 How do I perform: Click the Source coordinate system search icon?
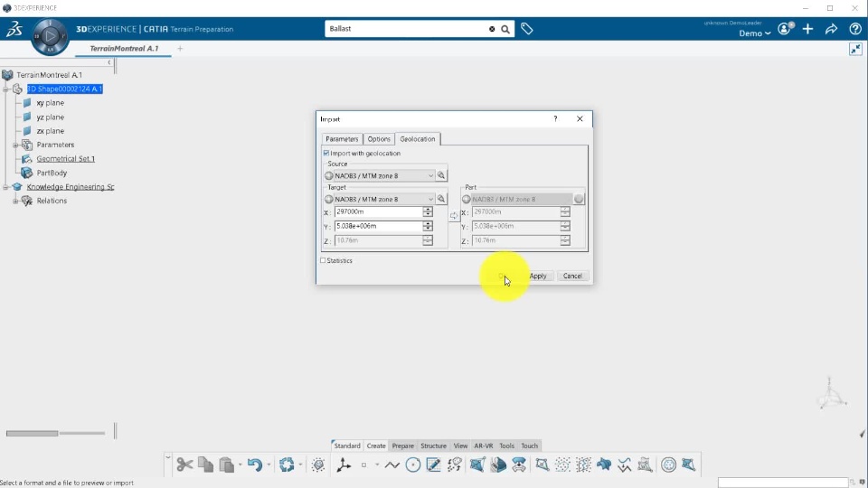pyautogui.click(x=441, y=175)
